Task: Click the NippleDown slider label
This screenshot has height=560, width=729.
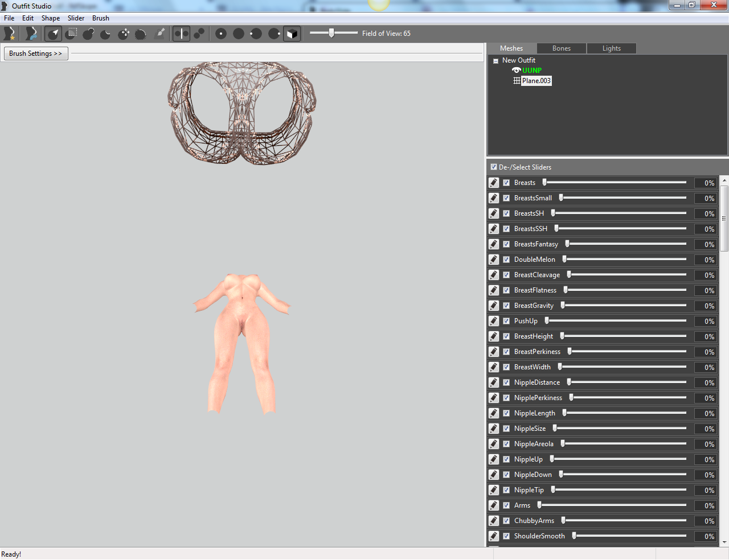Action: click(x=533, y=475)
